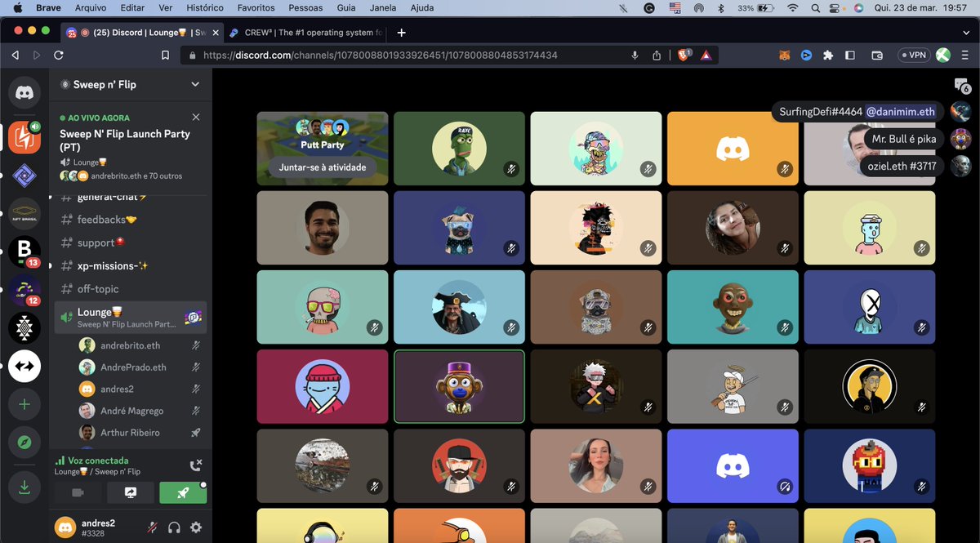Click Sweep N' Flip Launch Party (PT) event title

[125, 140]
